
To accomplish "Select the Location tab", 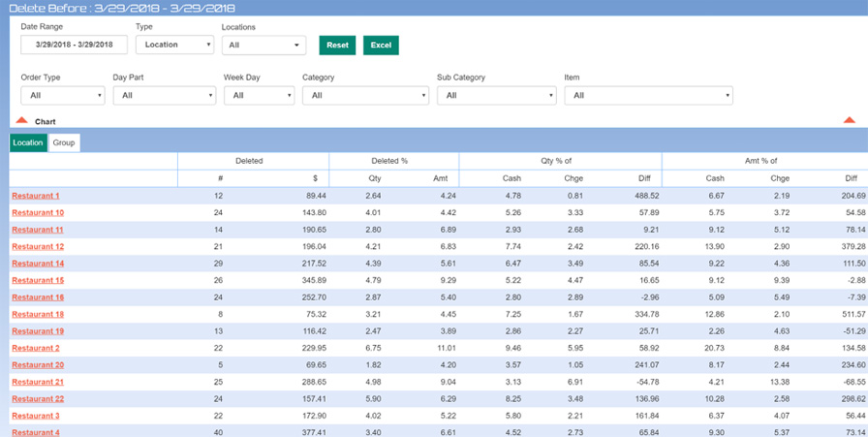I will tap(28, 143).
